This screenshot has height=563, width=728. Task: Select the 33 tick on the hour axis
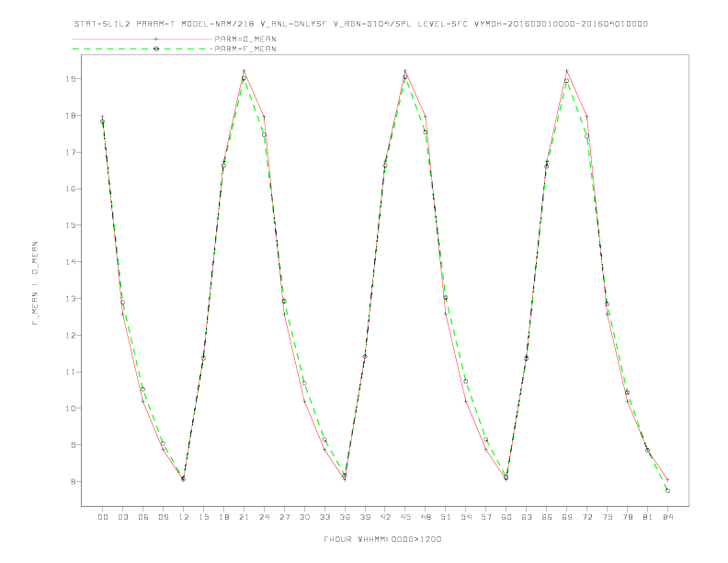pyautogui.click(x=324, y=517)
